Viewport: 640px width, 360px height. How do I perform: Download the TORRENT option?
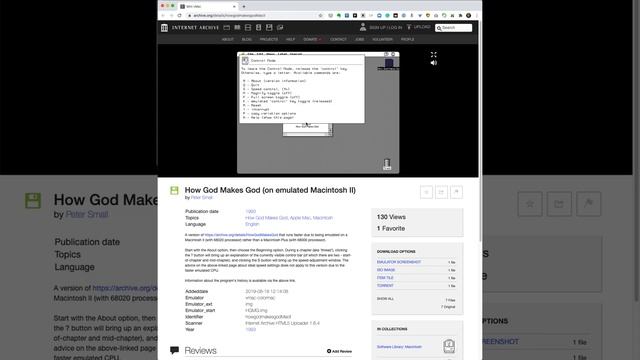[x=385, y=286]
